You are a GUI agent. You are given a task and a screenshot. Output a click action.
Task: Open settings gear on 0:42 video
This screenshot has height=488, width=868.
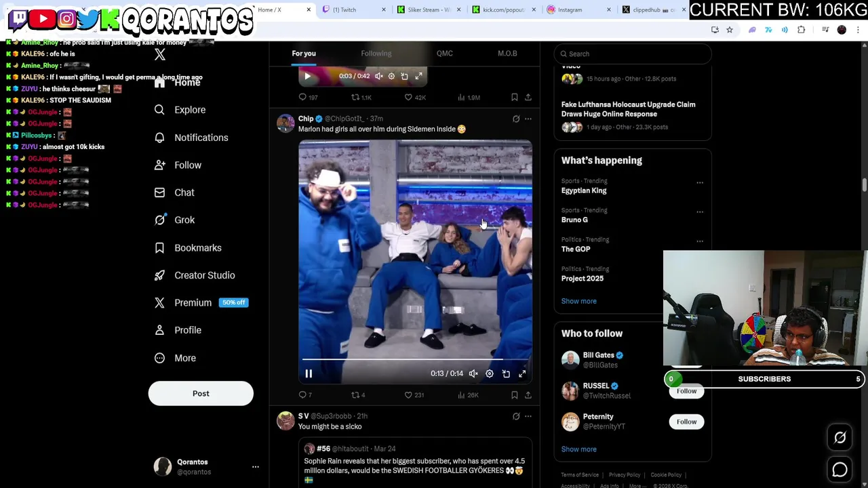point(391,77)
